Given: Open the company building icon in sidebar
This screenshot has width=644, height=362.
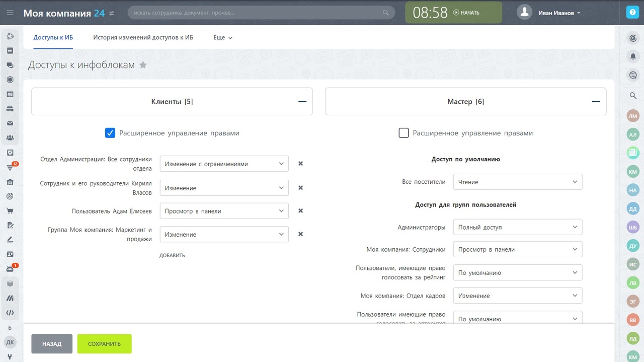Looking at the screenshot, I should coord(10,182).
